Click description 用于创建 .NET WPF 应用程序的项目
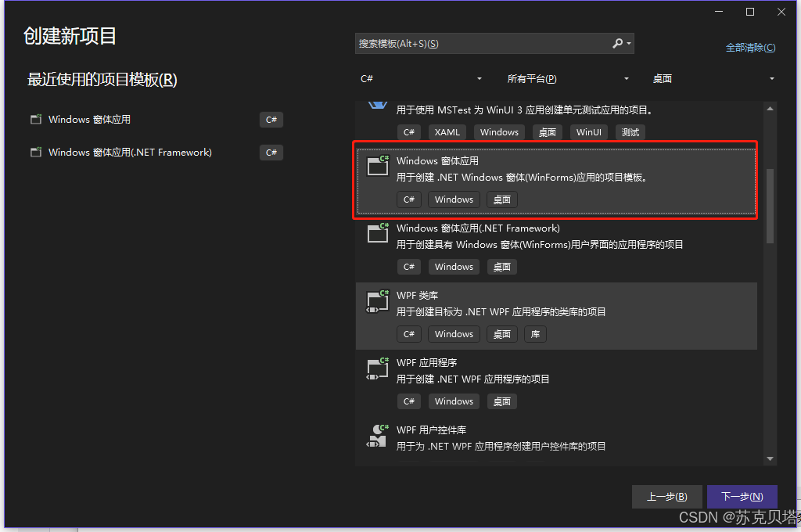801x532 pixels. pyautogui.click(x=473, y=379)
